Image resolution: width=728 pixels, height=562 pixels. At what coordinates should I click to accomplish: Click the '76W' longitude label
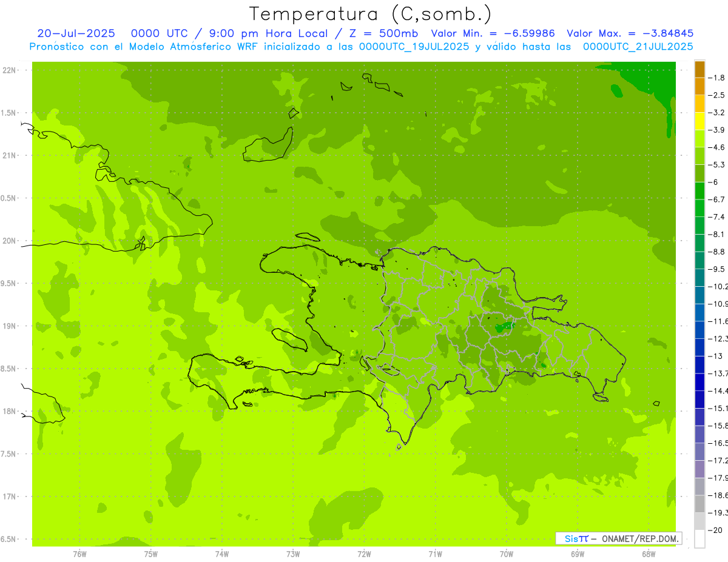(79, 554)
